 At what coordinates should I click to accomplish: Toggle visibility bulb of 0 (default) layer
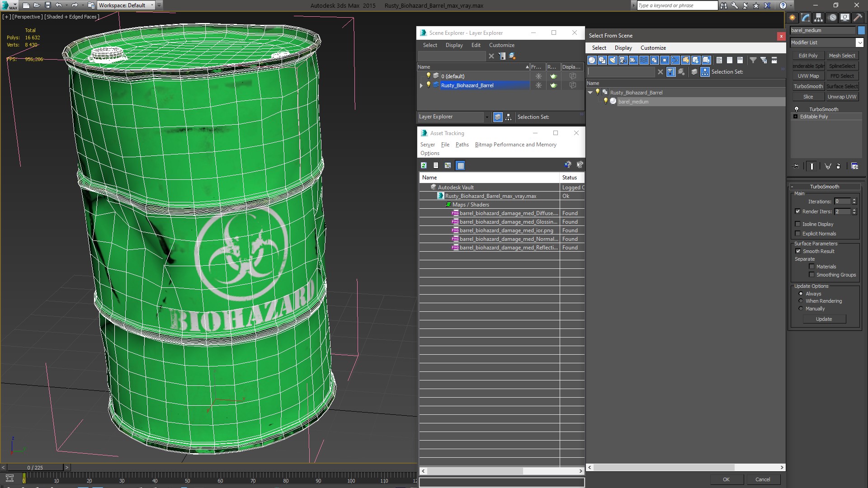pos(428,76)
